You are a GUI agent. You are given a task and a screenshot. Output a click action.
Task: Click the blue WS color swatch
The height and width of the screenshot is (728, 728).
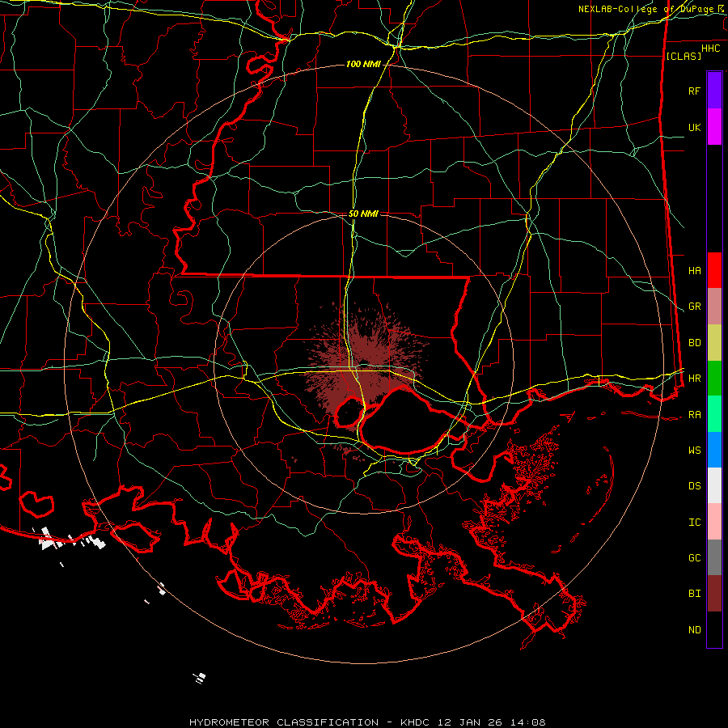714,450
